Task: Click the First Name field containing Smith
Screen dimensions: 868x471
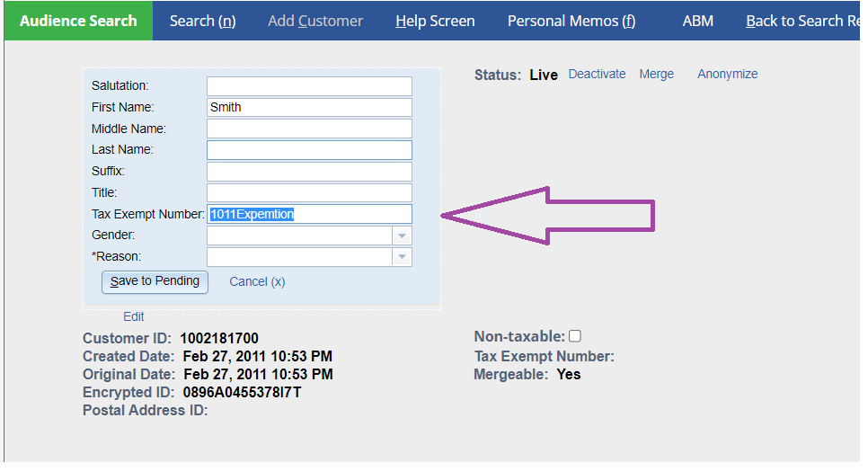Action: tap(309, 108)
